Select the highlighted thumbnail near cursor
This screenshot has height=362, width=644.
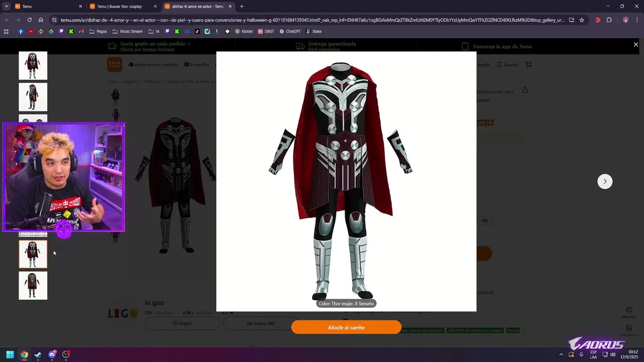pos(33,254)
